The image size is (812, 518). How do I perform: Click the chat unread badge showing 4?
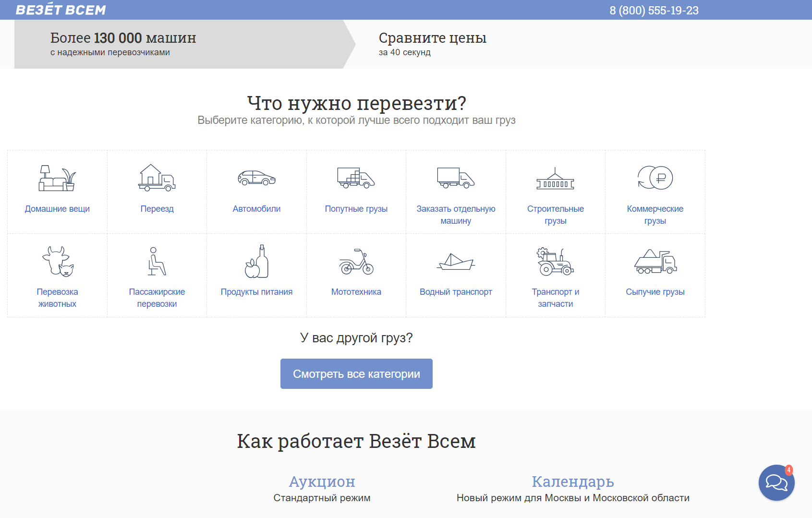coord(789,470)
